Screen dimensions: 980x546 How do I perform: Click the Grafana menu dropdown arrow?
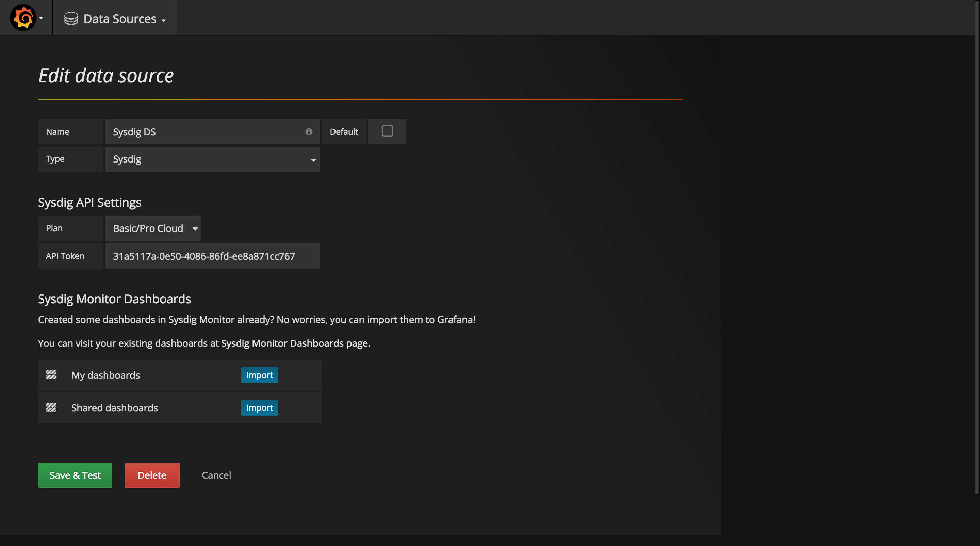tap(41, 17)
